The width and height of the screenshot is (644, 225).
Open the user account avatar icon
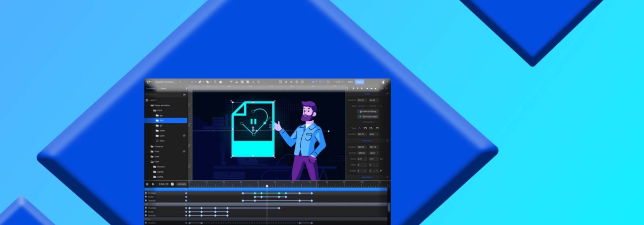tap(383, 82)
